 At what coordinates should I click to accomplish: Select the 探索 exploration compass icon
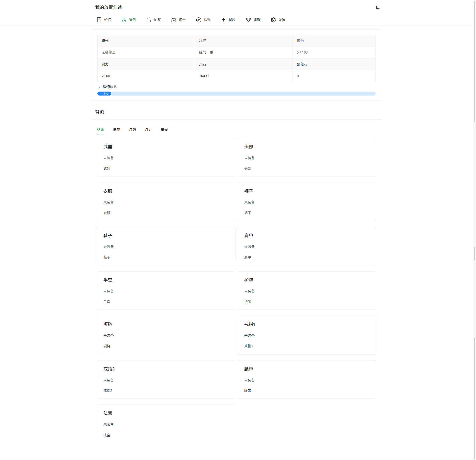(198, 20)
